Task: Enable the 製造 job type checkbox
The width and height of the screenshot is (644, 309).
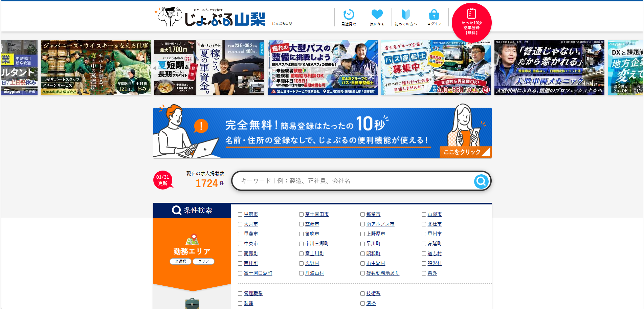Action: point(240,304)
